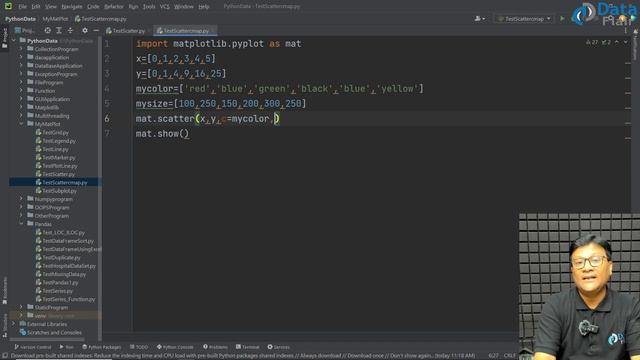Open the user account dropdown icon
640x360 pixels.
[480, 19]
